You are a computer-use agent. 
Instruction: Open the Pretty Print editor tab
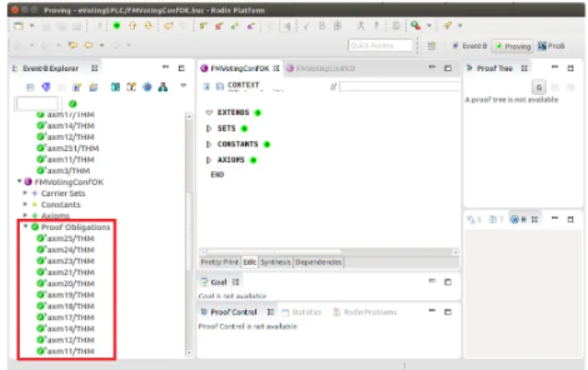(219, 262)
